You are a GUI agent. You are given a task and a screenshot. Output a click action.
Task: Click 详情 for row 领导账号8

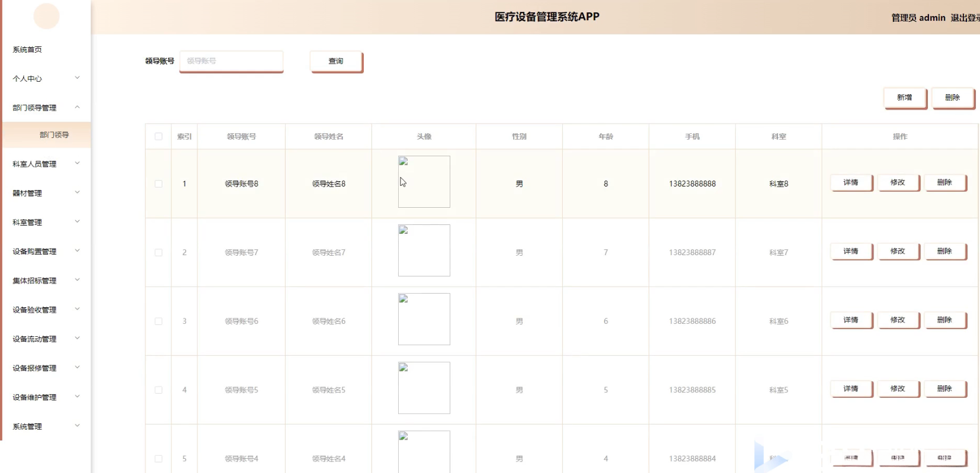(x=851, y=182)
